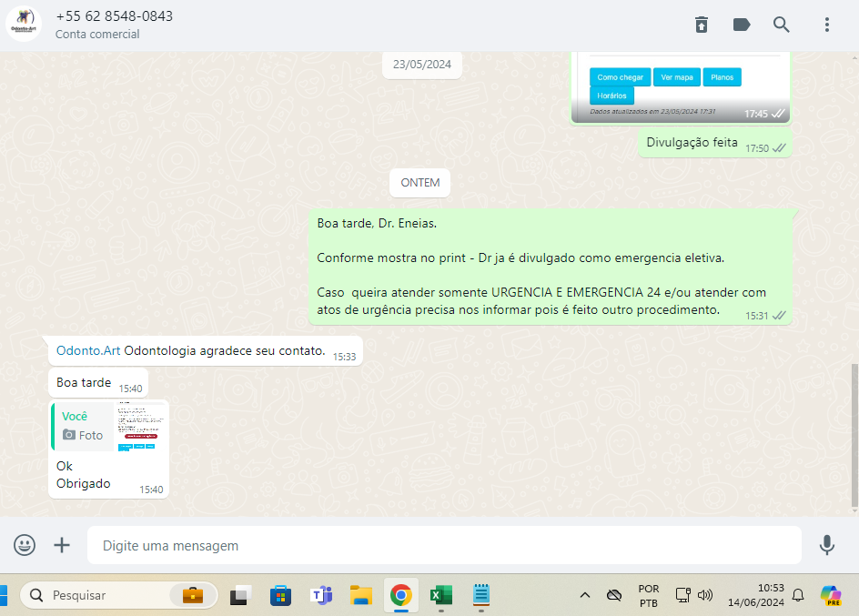This screenshot has width=859, height=616.
Task: Open the Windows taskbar search box
Action: pyautogui.click(x=119, y=595)
